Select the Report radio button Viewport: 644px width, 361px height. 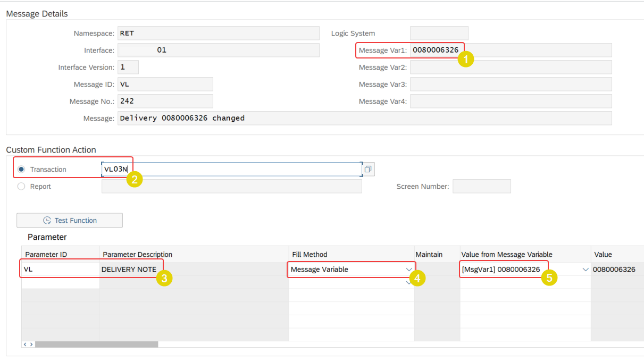(21, 186)
